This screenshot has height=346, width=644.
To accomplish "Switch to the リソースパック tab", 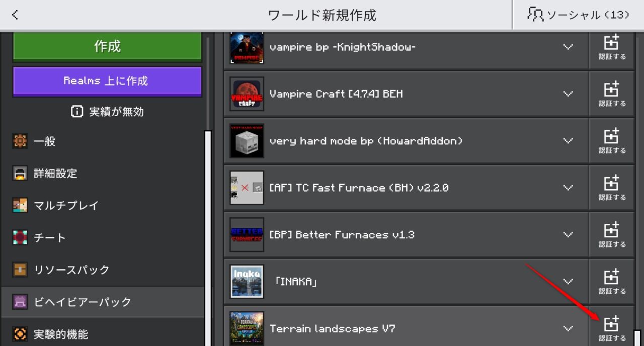I will [103, 270].
